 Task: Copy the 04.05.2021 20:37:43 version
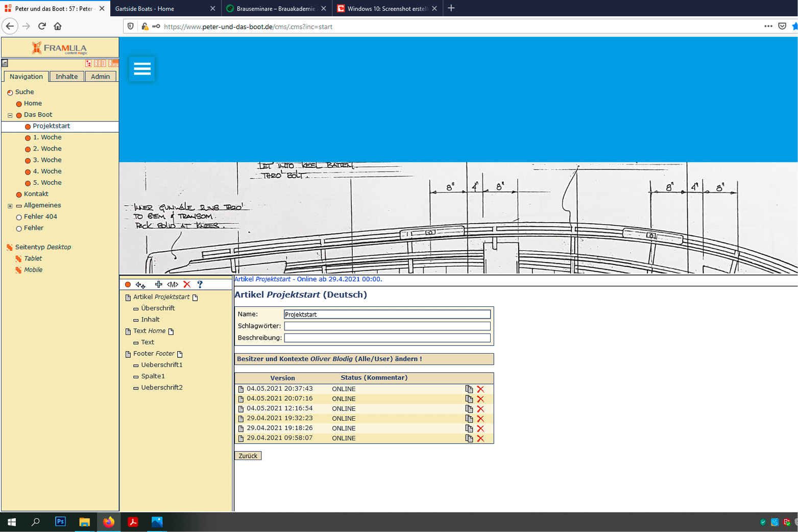click(x=469, y=389)
